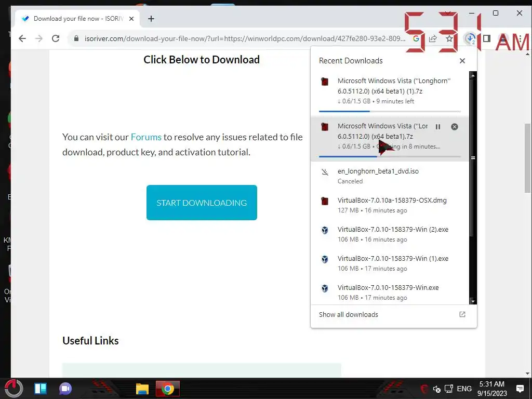Image resolution: width=532 pixels, height=399 pixels.
Task: Open File Explorer from the taskbar
Action: pos(142,389)
